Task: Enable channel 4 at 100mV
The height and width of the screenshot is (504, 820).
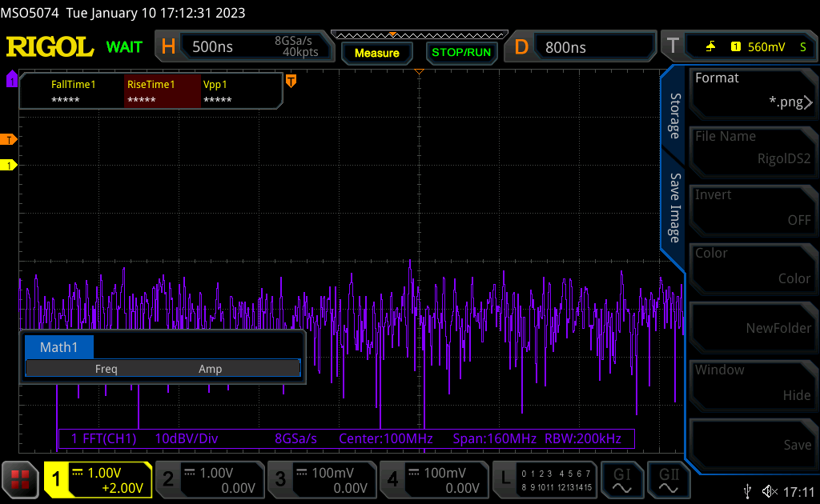Action: point(434,479)
